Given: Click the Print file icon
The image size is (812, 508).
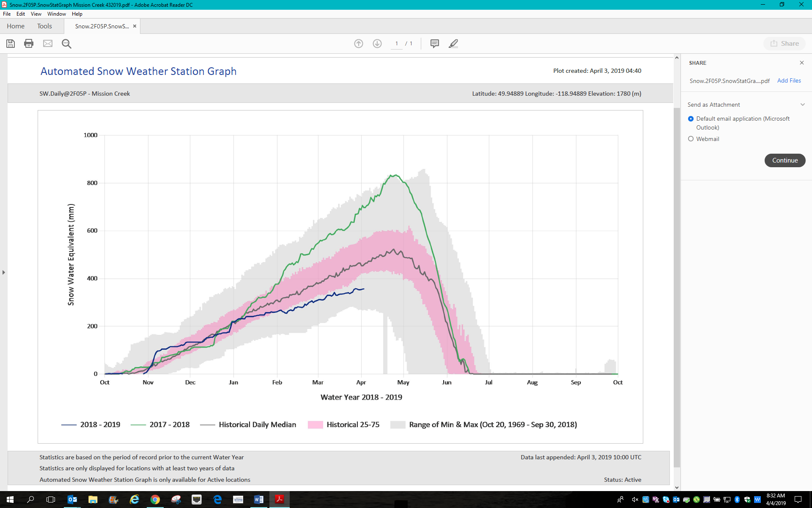Looking at the screenshot, I should click(x=29, y=44).
